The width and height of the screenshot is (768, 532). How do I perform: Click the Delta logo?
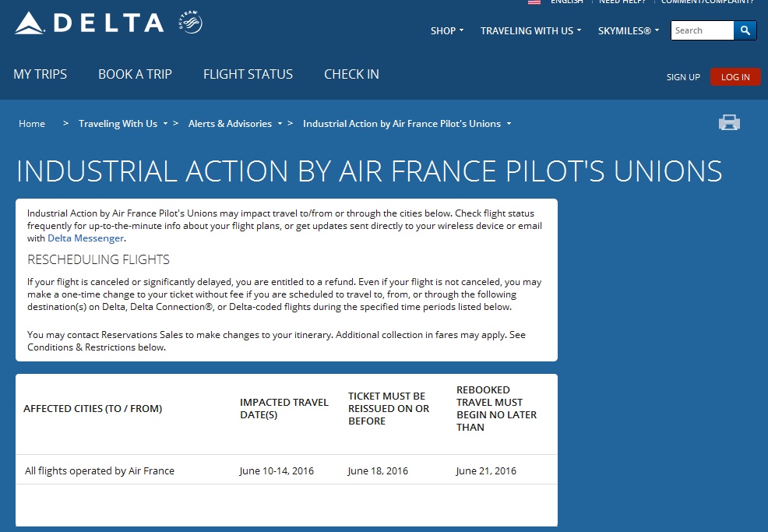(x=89, y=23)
